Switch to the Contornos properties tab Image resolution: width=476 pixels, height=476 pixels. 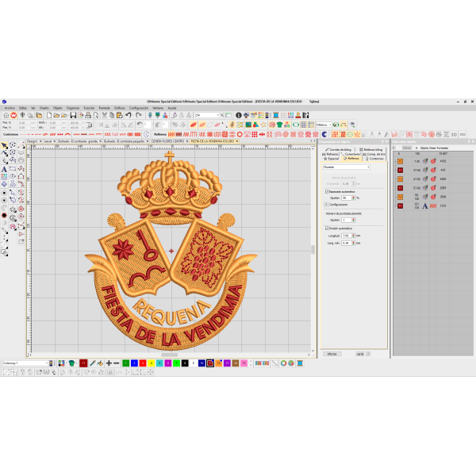click(x=376, y=158)
